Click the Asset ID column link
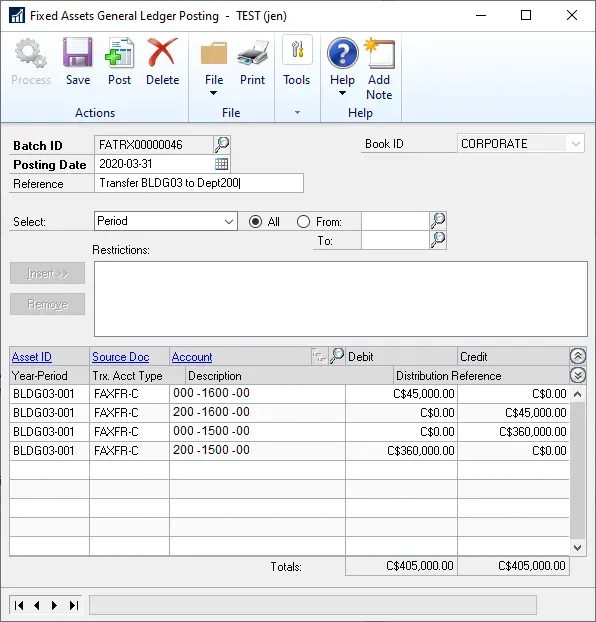The image size is (596, 622). 32,357
